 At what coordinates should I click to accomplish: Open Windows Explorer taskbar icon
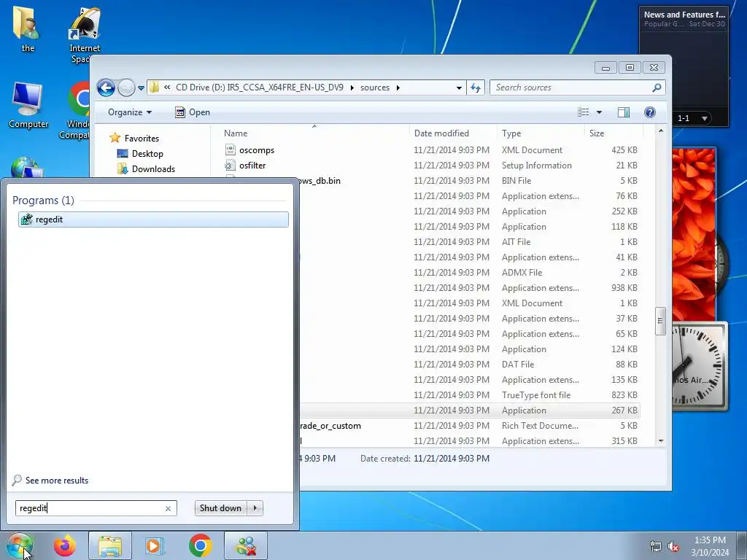pos(110,545)
